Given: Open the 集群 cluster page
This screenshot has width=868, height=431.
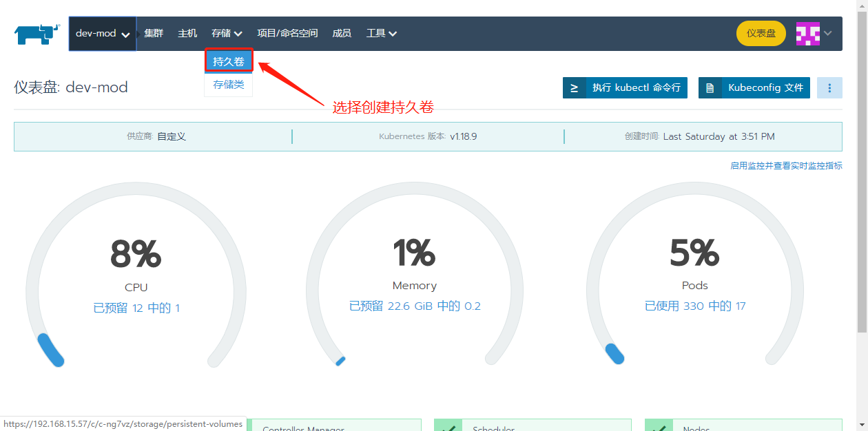Looking at the screenshot, I should (153, 32).
